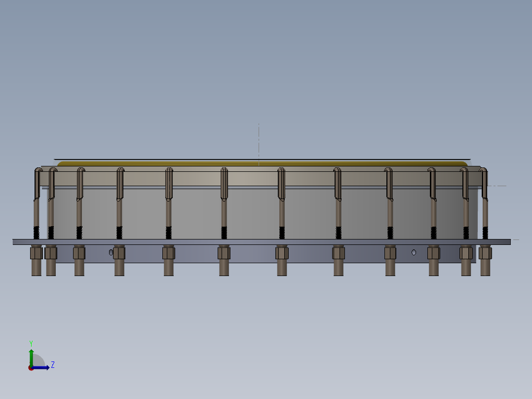532x399 pixels.
Task: Select the long flat base plate
Action: (x=262, y=242)
